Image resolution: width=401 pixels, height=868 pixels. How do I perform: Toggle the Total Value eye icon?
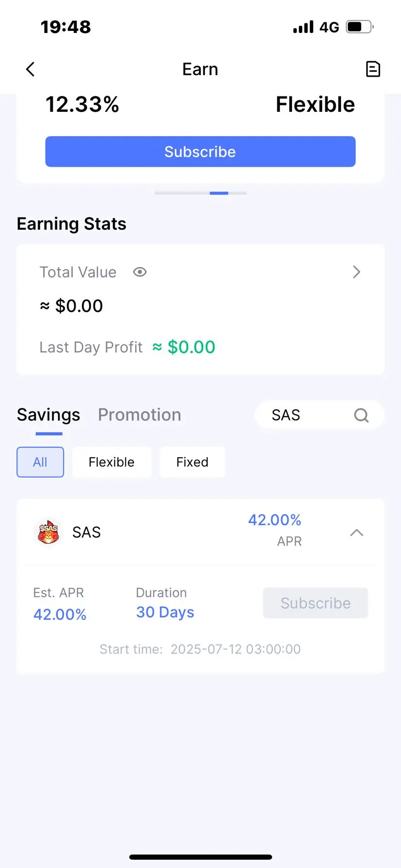pyautogui.click(x=140, y=272)
